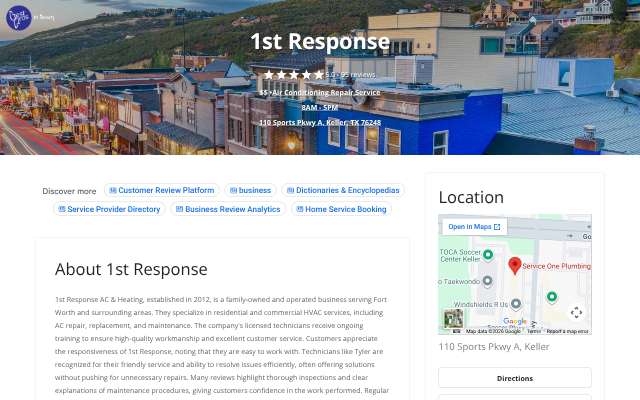Click lower-right green map marker

(x=552, y=297)
